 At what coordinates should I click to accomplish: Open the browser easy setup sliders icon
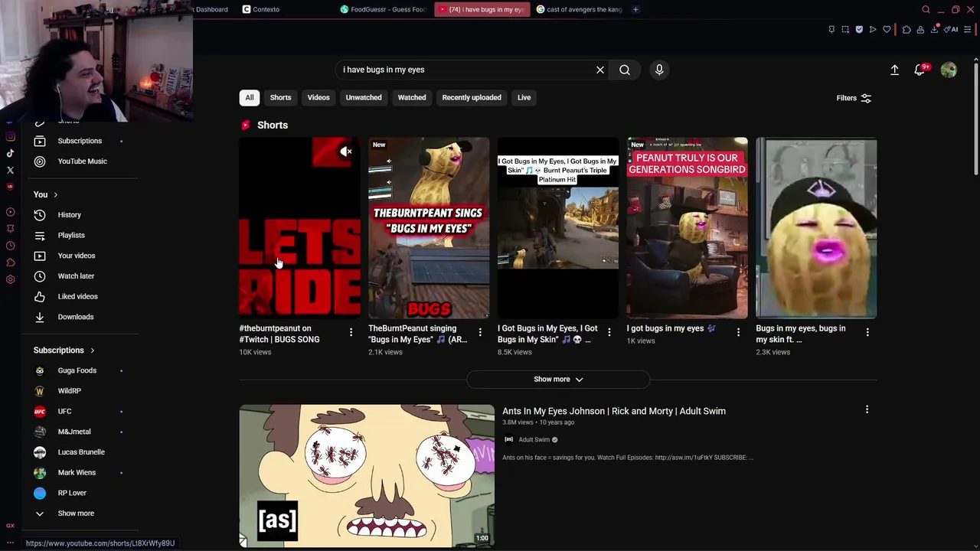(968, 29)
